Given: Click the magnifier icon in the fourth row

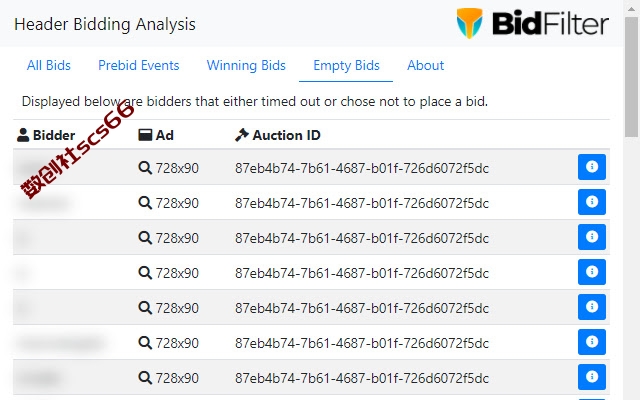Looking at the screenshot, I should tap(145, 273).
